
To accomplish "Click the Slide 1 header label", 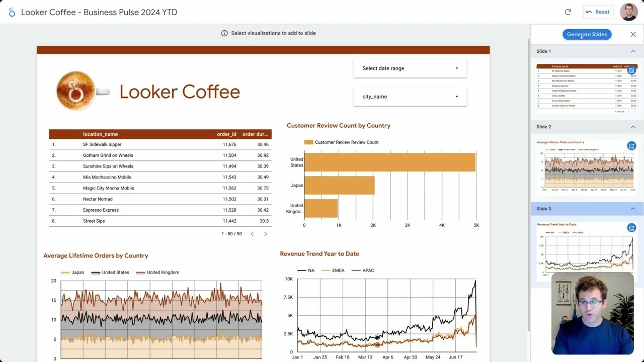I will pyautogui.click(x=543, y=51).
